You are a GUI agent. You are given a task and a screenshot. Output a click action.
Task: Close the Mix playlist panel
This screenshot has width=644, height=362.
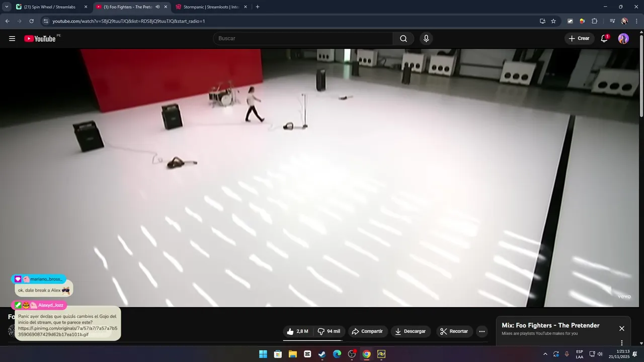tap(622, 328)
